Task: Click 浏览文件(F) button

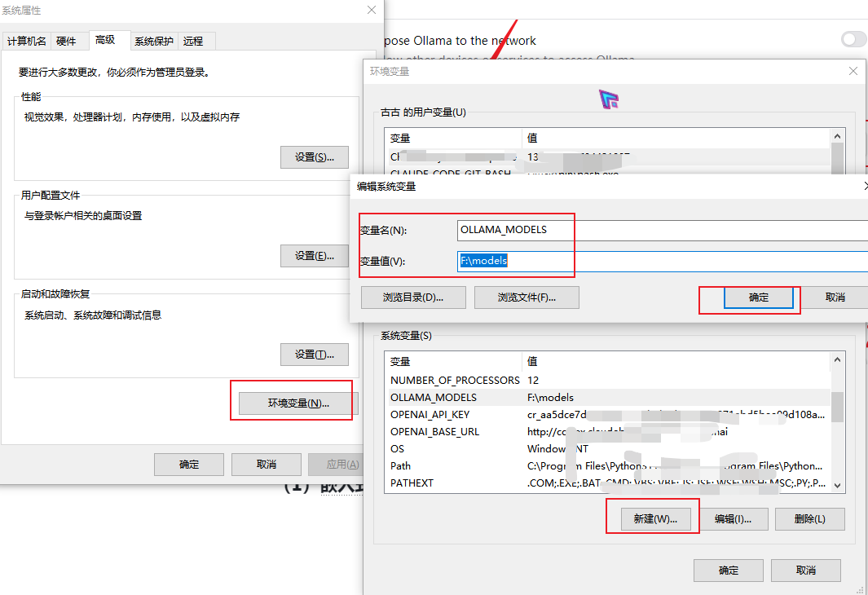Action: [527, 297]
